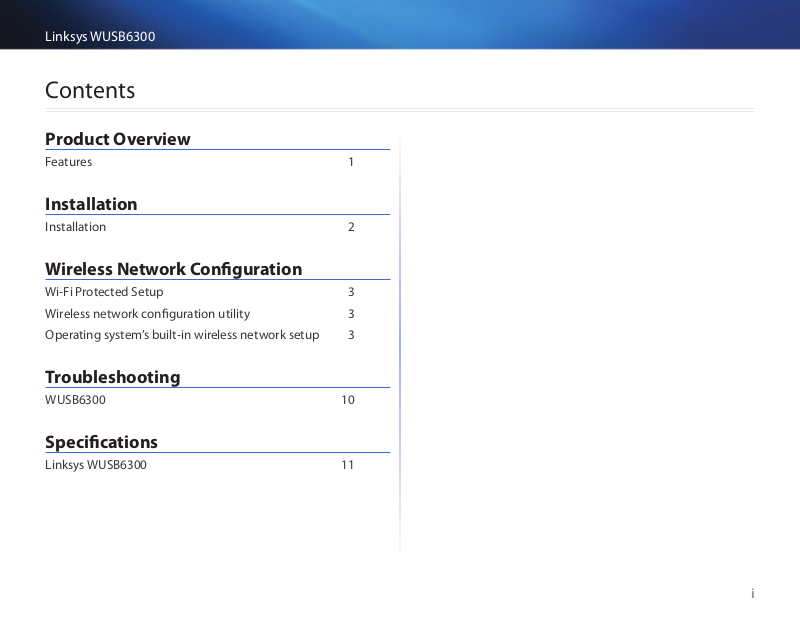Open Operating system's built-in wireless network setup
Image resolution: width=800 pixels, height=619 pixels.
182,335
